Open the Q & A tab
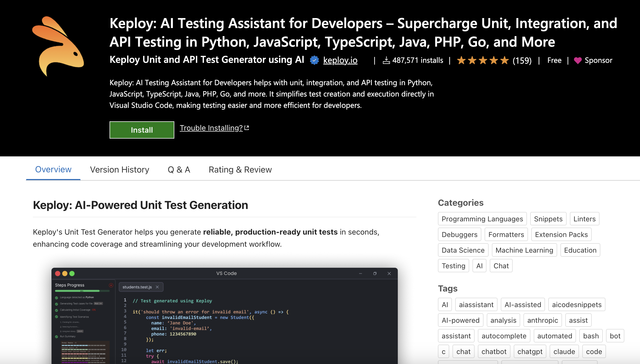640x364 pixels. [179, 170]
